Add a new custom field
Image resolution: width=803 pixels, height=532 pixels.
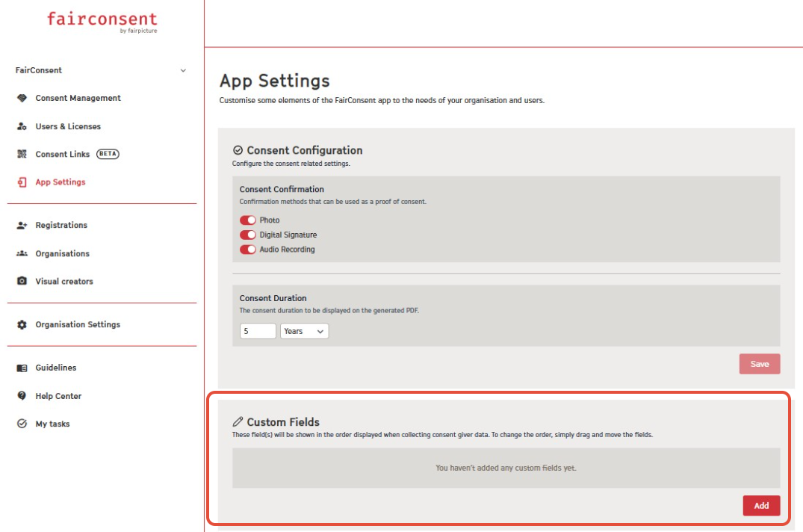(x=761, y=505)
